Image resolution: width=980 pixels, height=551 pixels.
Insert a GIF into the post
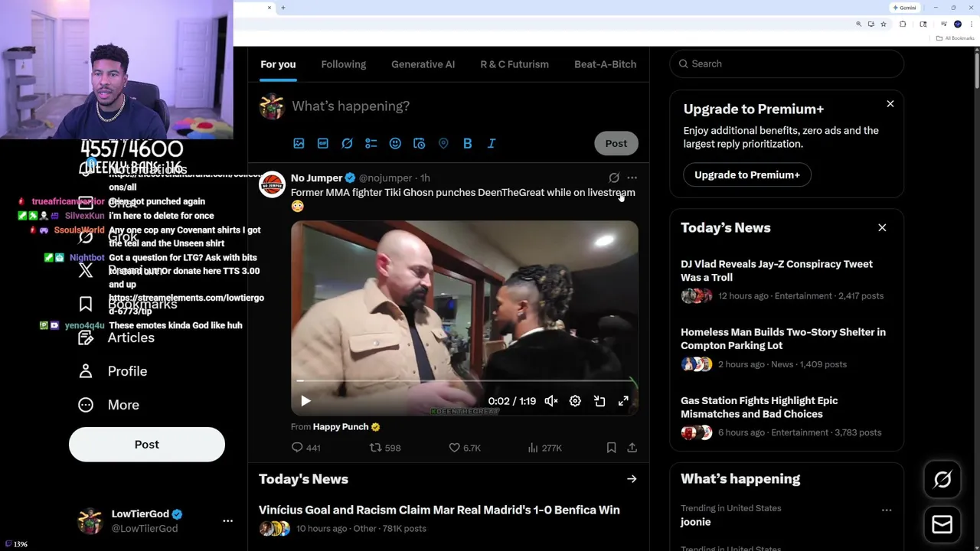[x=323, y=143]
